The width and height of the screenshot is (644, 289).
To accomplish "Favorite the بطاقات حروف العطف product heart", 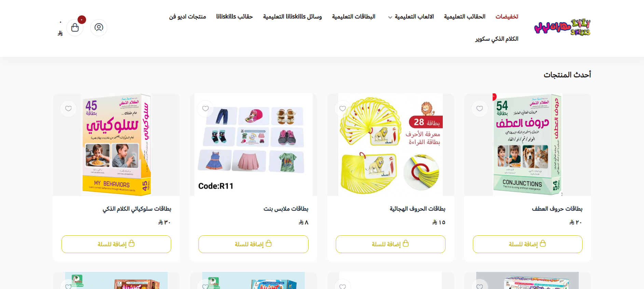I will [x=480, y=109].
